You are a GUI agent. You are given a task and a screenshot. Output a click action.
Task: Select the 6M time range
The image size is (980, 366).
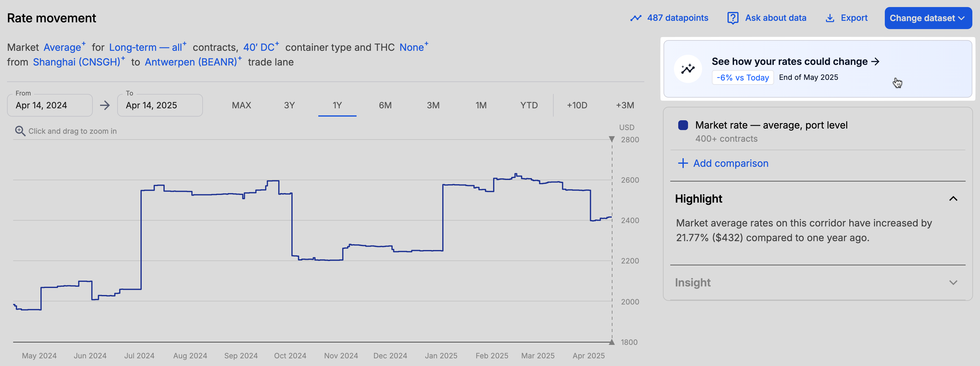click(385, 105)
